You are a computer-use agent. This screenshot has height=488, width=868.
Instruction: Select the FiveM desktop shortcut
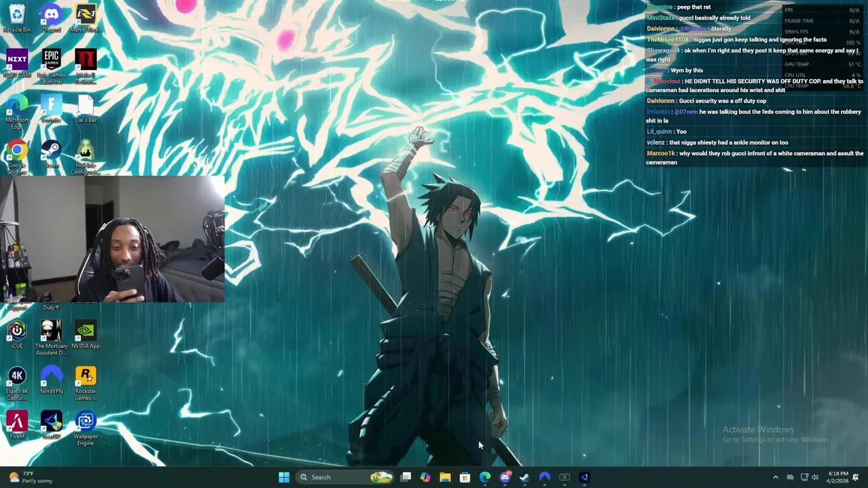17,426
